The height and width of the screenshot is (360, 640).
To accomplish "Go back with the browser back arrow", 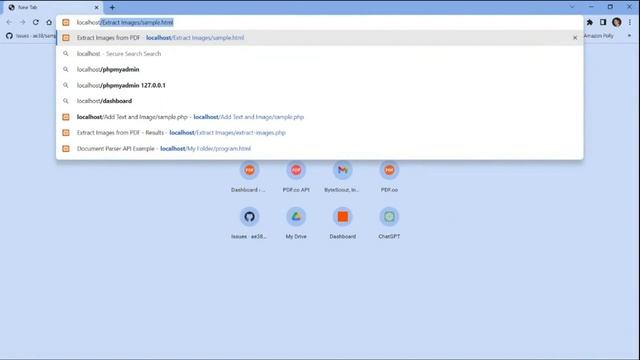I will (x=9, y=22).
